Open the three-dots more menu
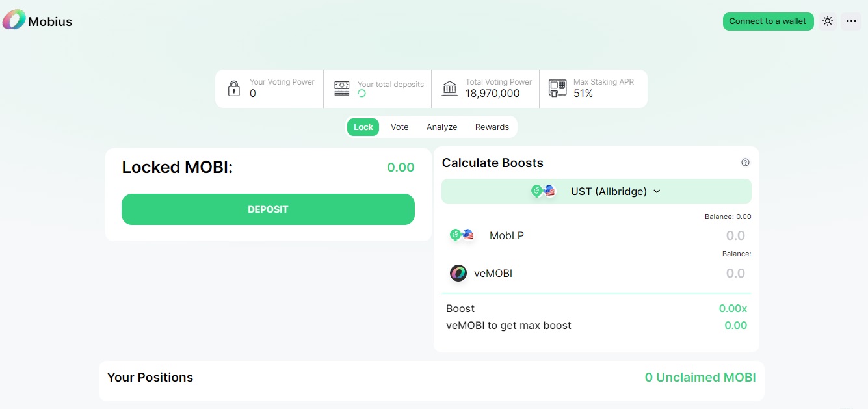The image size is (868, 409). (851, 21)
